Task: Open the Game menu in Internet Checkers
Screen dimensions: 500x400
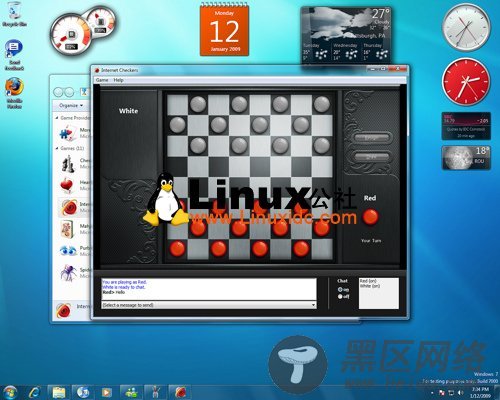Action: click(102, 80)
